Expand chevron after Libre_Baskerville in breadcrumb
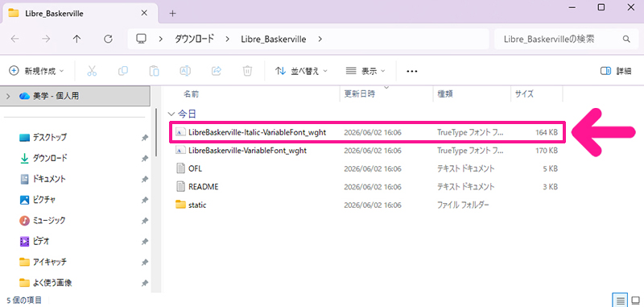 coord(320,39)
